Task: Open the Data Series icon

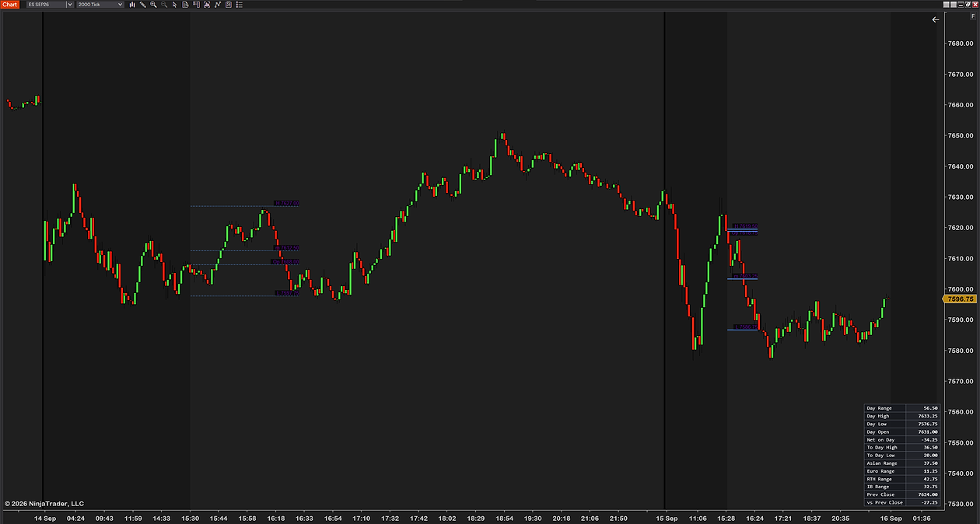Action: tap(207, 5)
